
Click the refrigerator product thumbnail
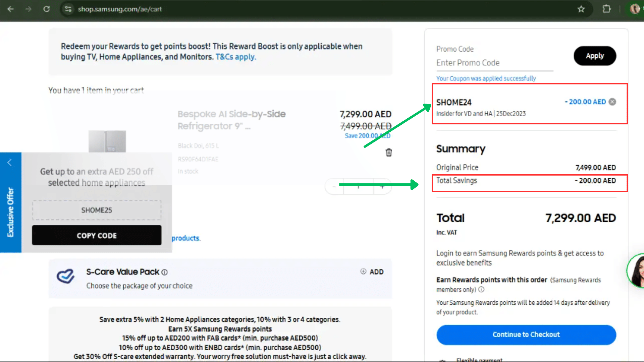(107, 141)
